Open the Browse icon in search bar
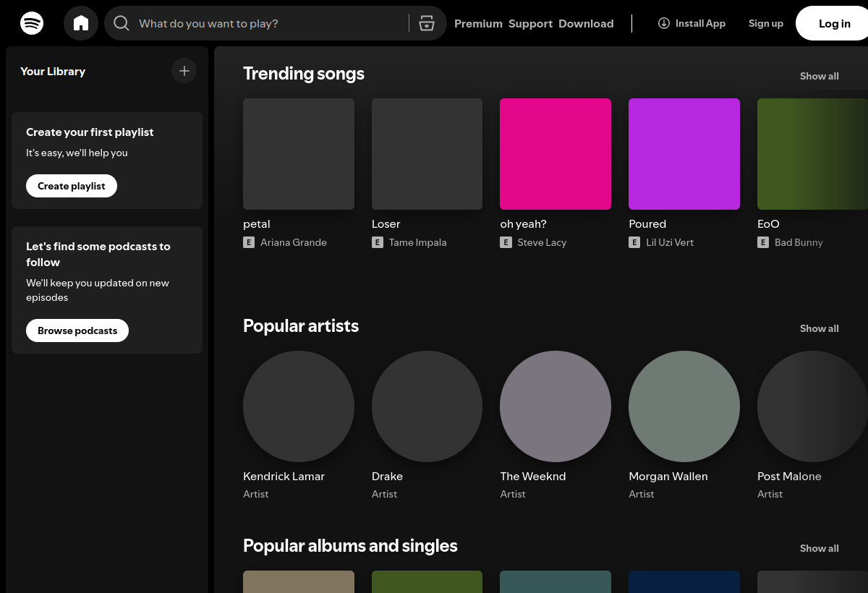This screenshot has width=868, height=593. point(427,23)
